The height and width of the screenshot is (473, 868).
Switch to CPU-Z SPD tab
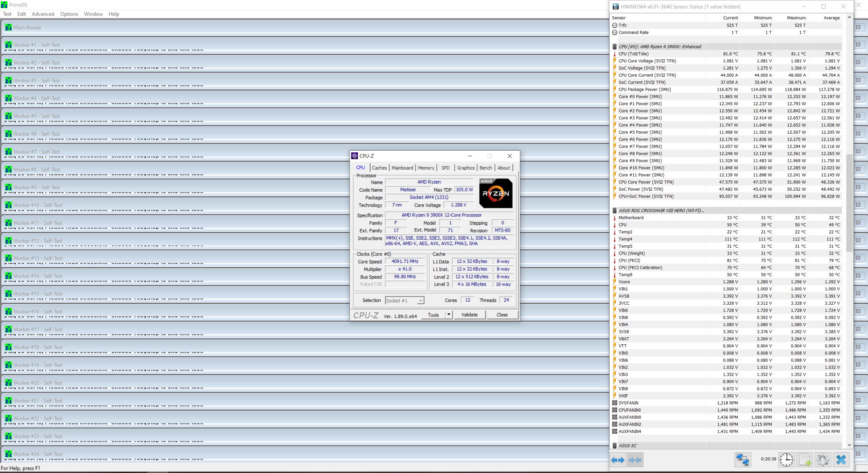(x=445, y=168)
